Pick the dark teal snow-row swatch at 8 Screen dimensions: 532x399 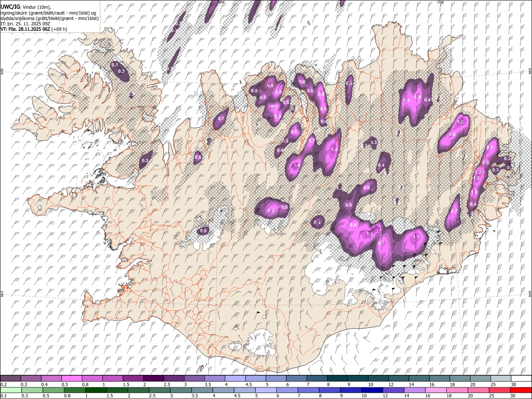click(x=337, y=379)
